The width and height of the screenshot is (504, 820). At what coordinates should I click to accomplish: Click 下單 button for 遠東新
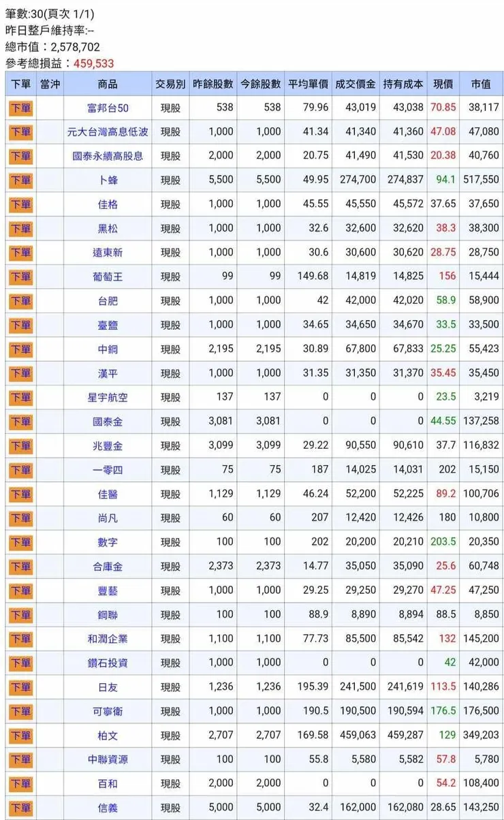[20, 253]
